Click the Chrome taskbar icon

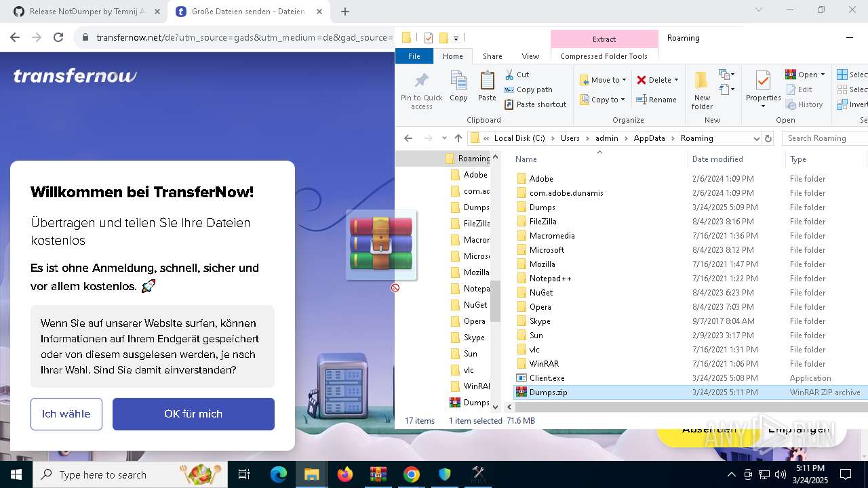[412, 474]
